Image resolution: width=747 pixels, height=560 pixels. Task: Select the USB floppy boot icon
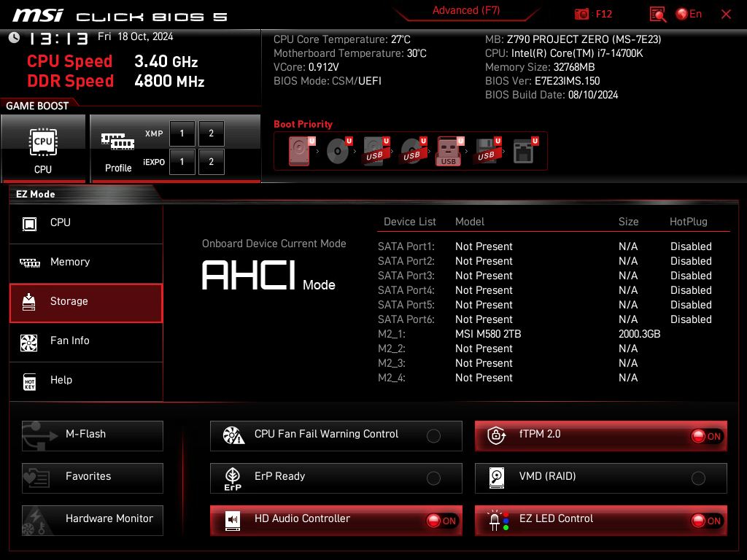487,151
